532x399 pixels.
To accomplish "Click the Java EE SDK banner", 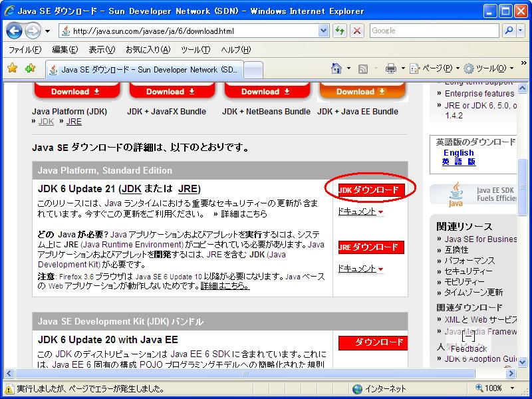I will 473,194.
